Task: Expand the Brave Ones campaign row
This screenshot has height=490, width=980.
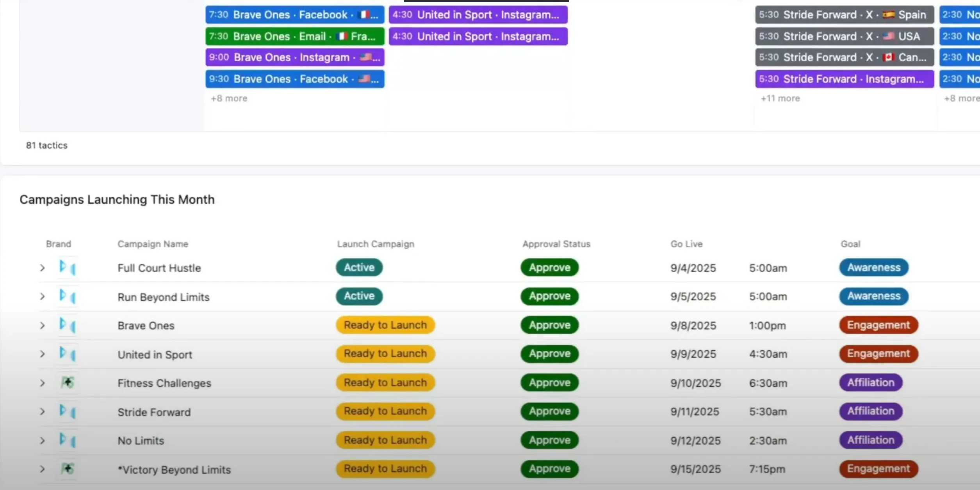Action: [x=42, y=325]
